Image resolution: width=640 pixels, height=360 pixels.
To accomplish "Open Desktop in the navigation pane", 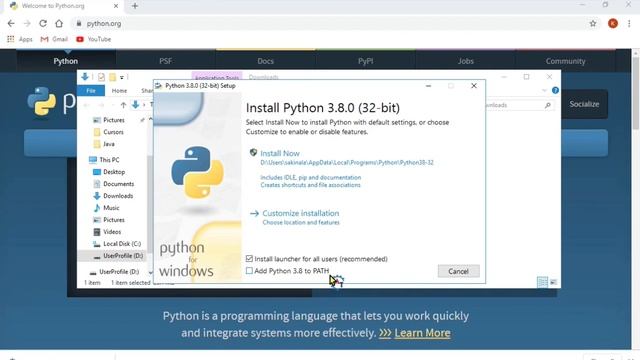I will click(114, 172).
